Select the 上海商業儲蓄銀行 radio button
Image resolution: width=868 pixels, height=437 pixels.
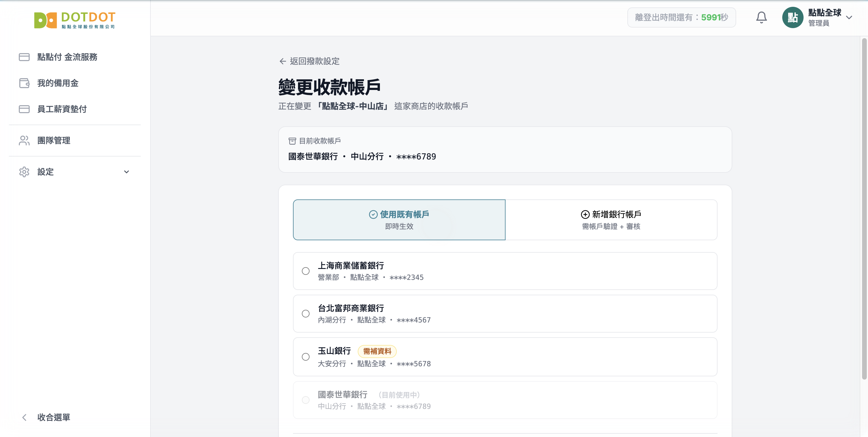click(x=306, y=271)
